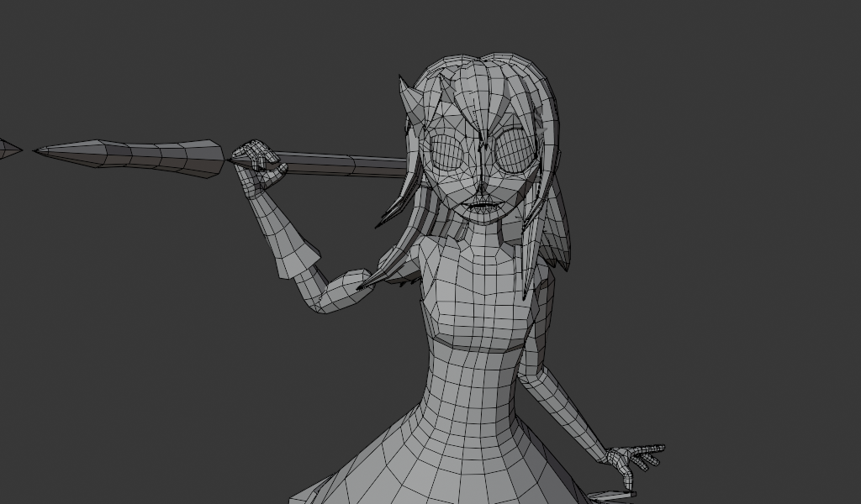Select the spear blade mesh
861x504 pixels.
pos(129,157)
